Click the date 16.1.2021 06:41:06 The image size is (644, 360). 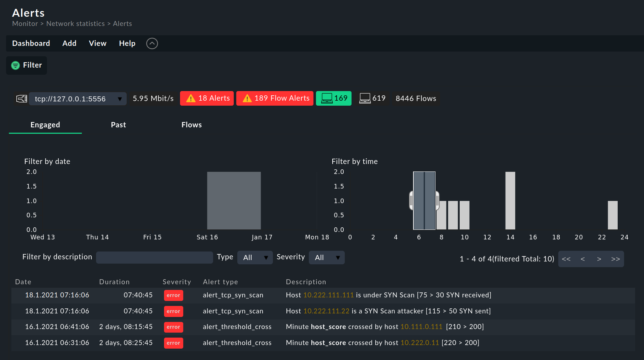(x=57, y=327)
